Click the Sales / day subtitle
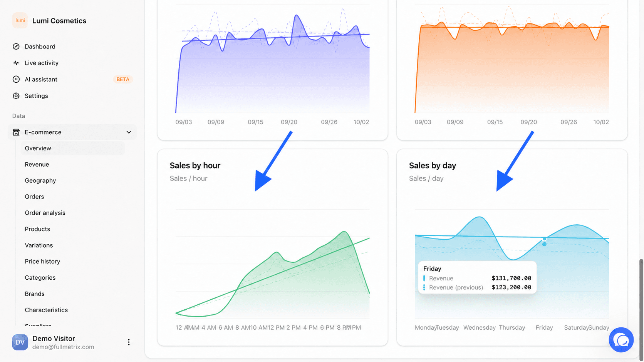The image size is (644, 362). (x=426, y=178)
